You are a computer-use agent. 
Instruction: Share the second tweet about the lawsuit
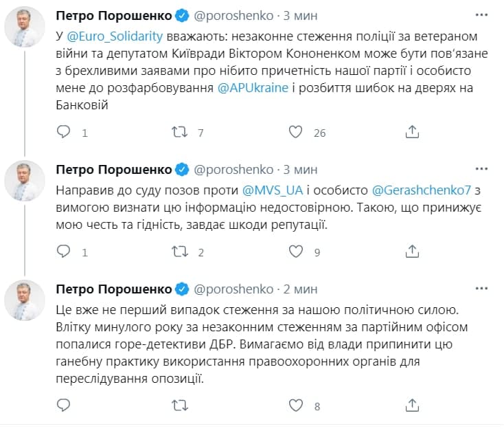[x=412, y=252]
